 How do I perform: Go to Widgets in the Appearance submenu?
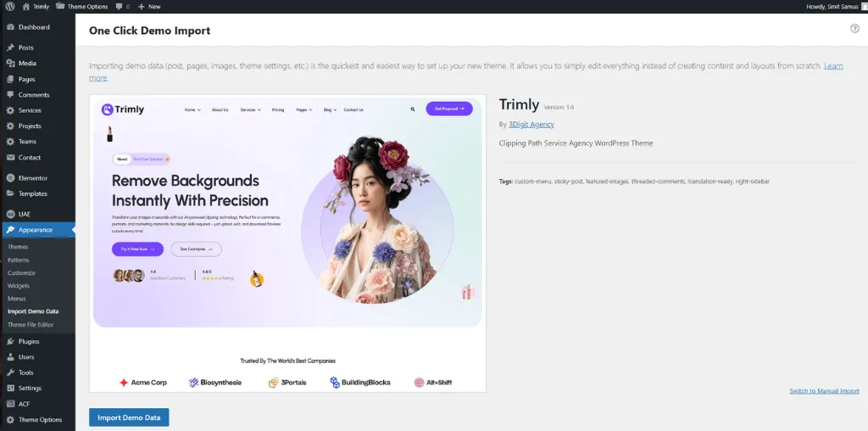pyautogui.click(x=19, y=286)
